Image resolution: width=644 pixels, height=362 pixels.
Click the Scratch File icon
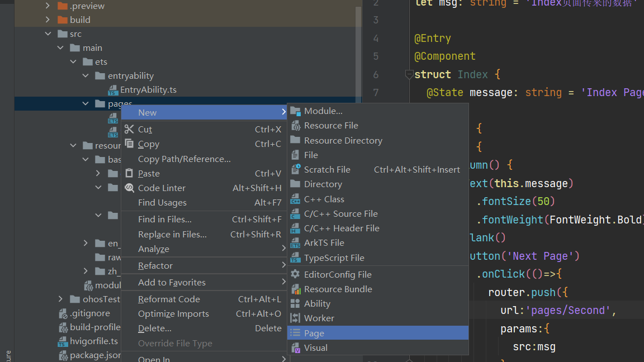[295, 169]
